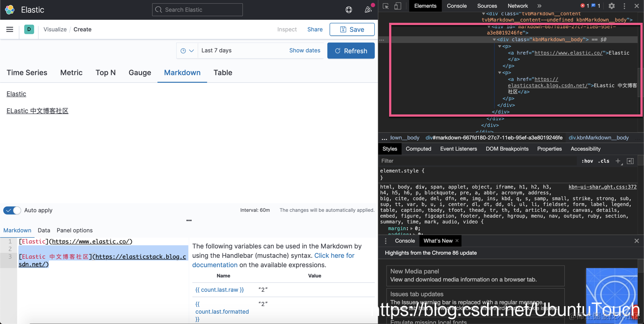644x324 pixels.
Task: Click the Refresh button
Action: 351,50
